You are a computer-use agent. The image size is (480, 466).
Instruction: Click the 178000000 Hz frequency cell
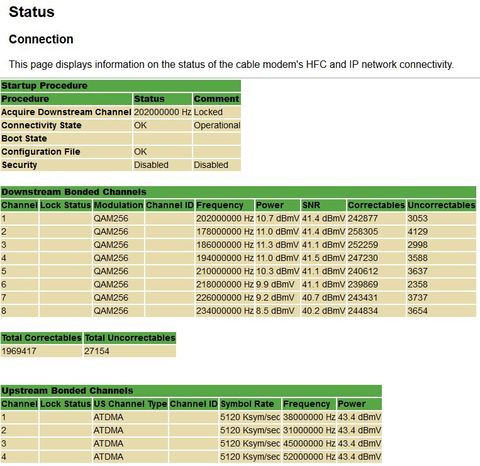[x=225, y=232]
